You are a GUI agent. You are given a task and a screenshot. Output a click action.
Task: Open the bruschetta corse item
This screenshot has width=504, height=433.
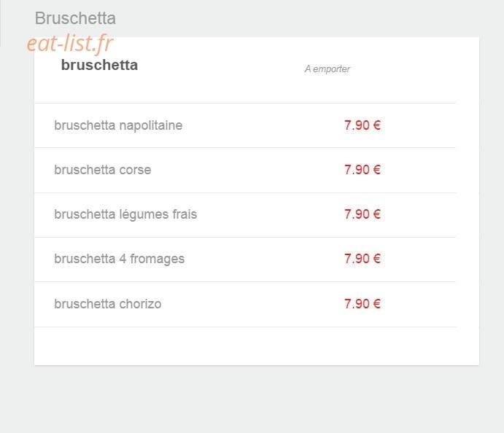coord(103,170)
